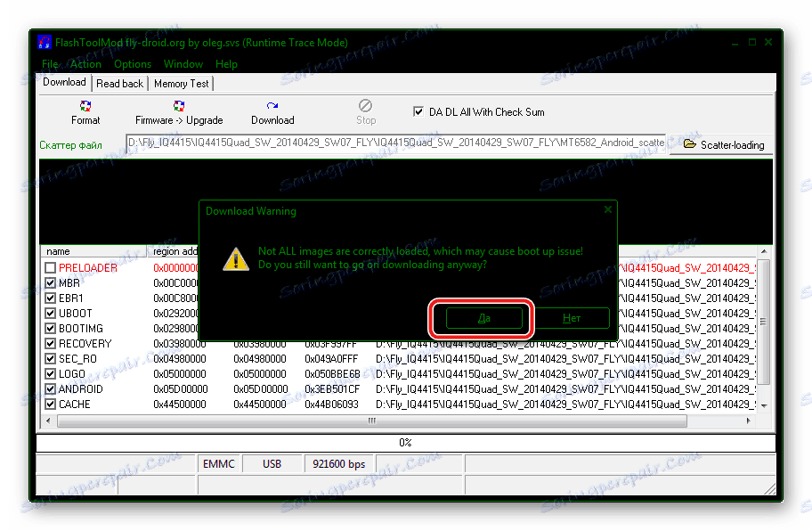The width and height of the screenshot is (812, 531).
Task: Open the File menu
Action: tap(50, 64)
